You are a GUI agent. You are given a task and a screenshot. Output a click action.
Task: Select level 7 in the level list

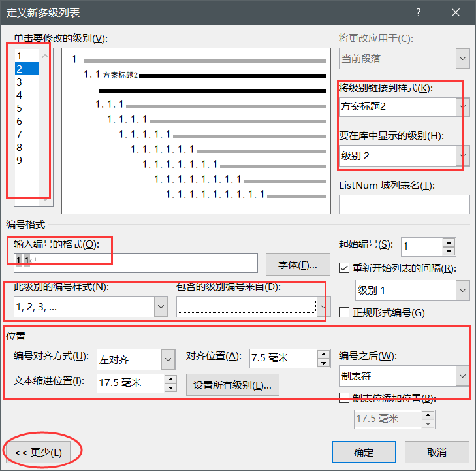point(20,135)
